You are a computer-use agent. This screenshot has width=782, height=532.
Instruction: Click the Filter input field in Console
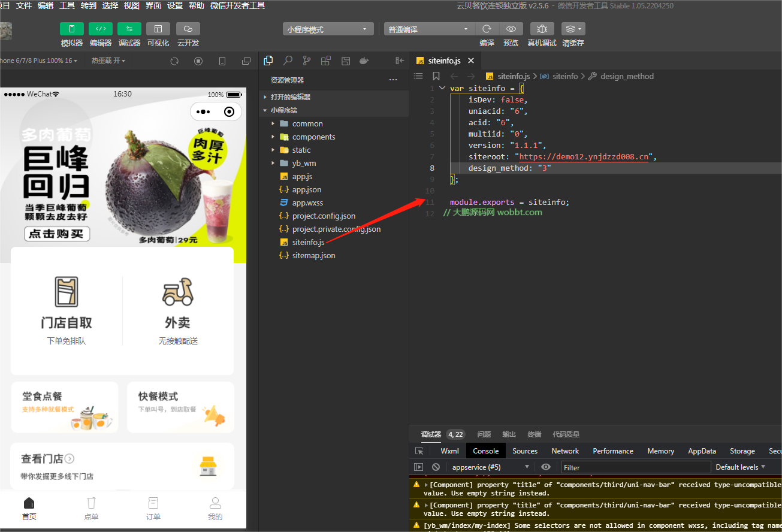pyautogui.click(x=635, y=467)
